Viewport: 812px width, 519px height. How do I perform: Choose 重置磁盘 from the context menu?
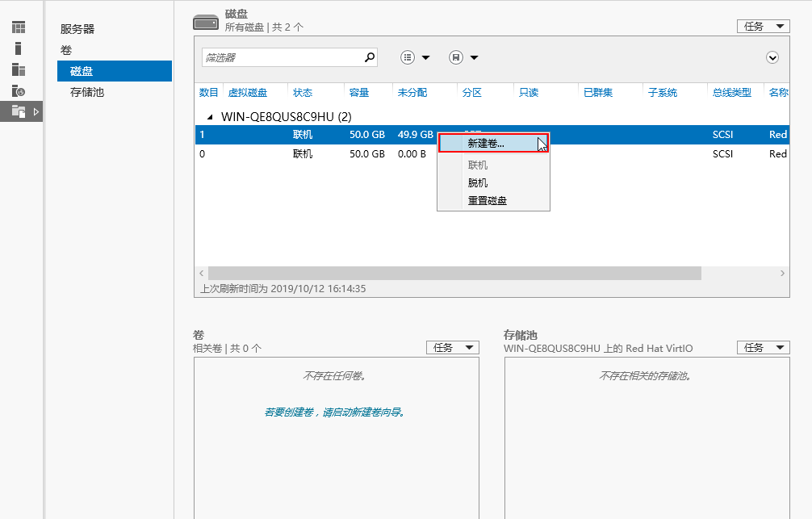point(488,201)
